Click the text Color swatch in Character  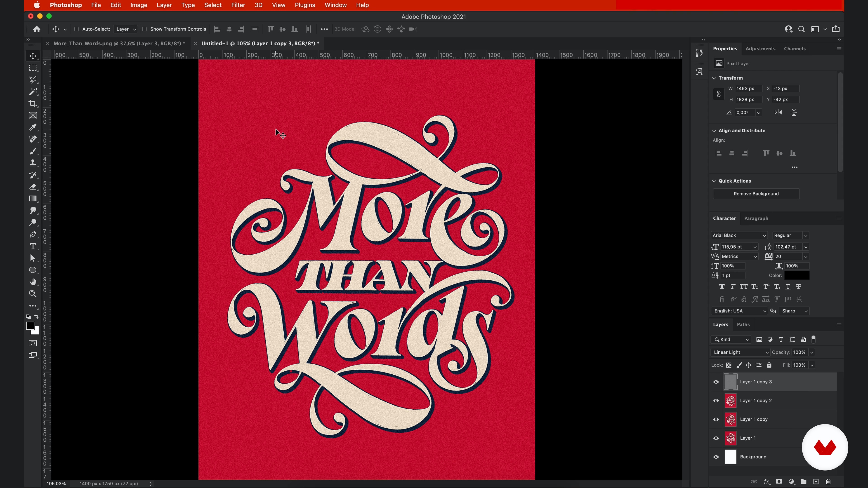tap(797, 275)
